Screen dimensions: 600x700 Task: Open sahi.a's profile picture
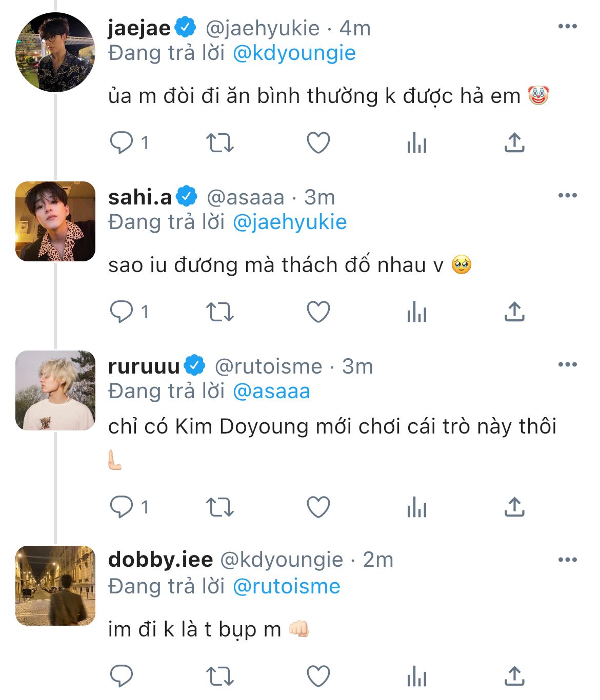point(55,221)
